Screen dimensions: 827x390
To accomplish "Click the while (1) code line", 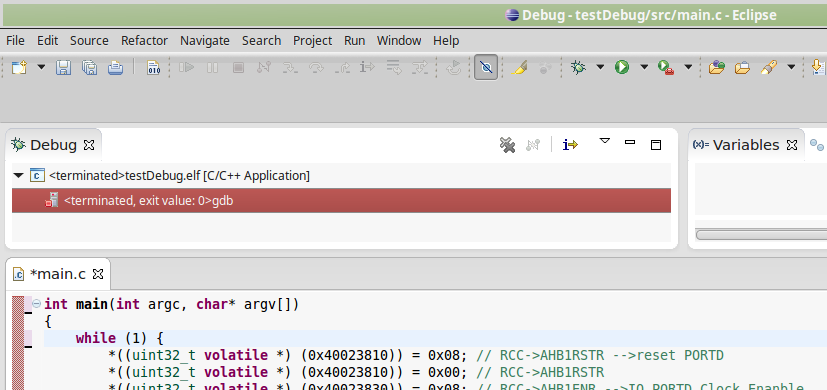I will (120, 338).
